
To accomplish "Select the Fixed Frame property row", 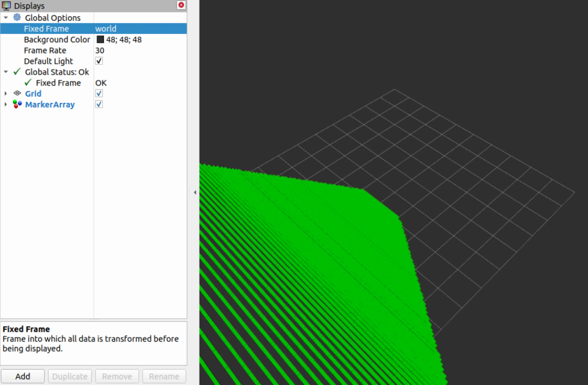I will pos(93,28).
